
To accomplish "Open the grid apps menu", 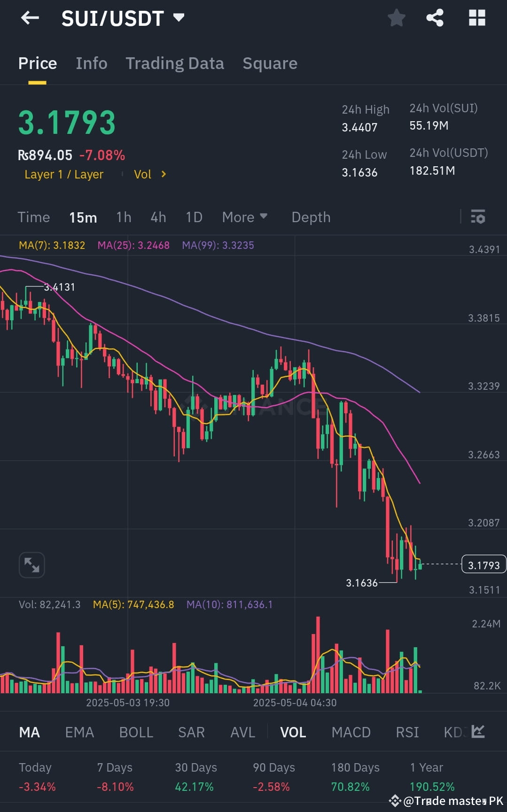I will (x=477, y=18).
